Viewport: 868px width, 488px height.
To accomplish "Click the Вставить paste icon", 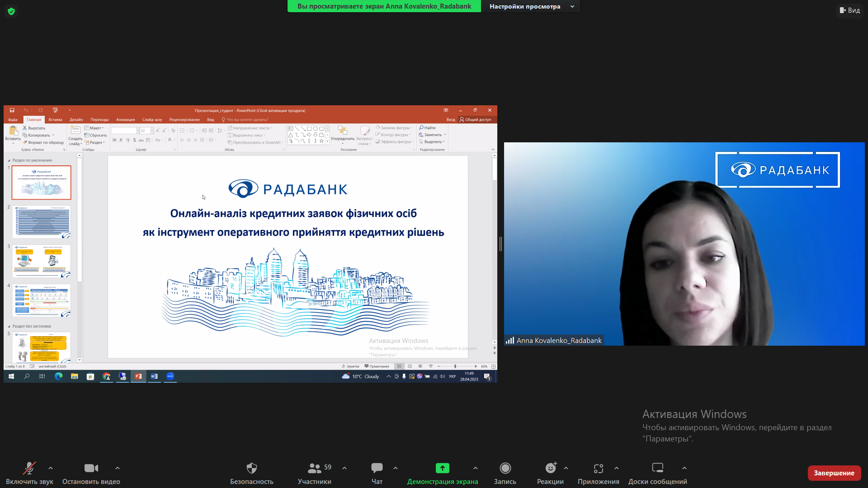I will 13,131.
